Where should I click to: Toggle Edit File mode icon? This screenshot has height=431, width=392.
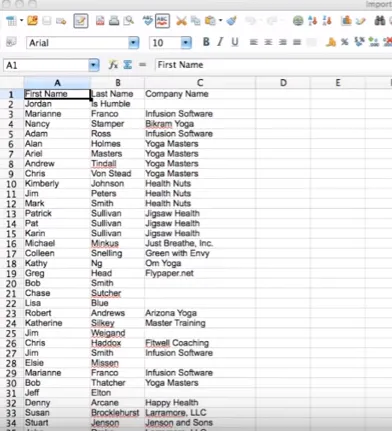[81, 21]
